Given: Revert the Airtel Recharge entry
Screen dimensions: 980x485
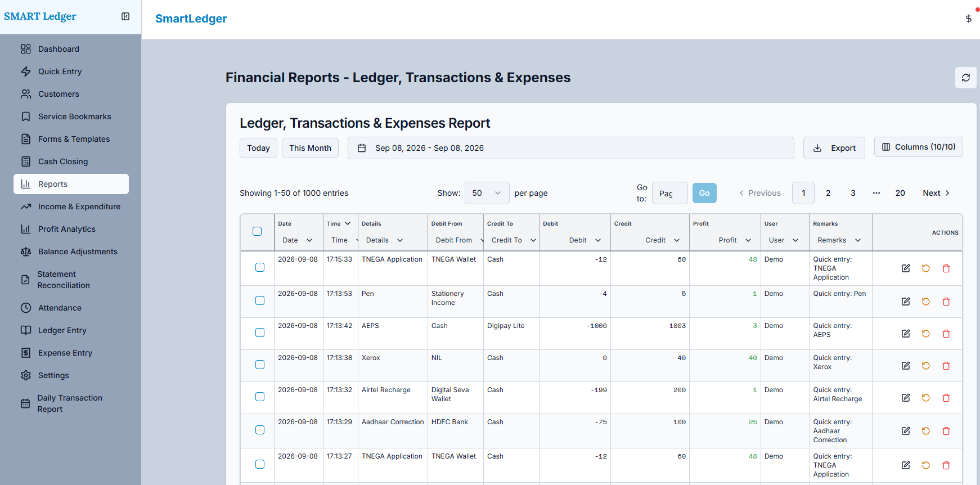Looking at the screenshot, I should point(926,398).
